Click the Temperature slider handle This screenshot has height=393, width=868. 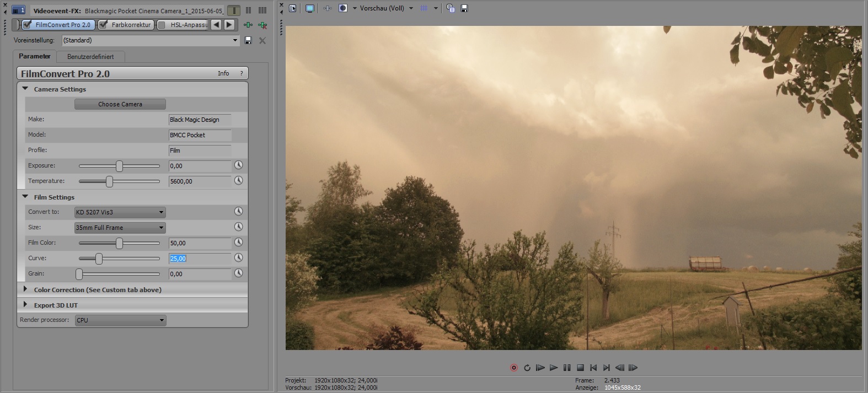click(109, 181)
